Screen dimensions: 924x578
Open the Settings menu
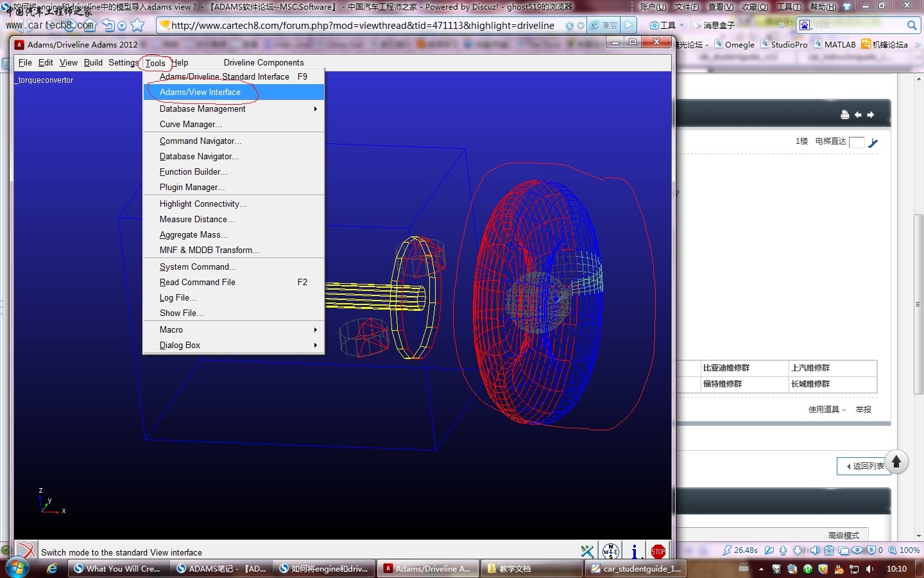coord(123,63)
